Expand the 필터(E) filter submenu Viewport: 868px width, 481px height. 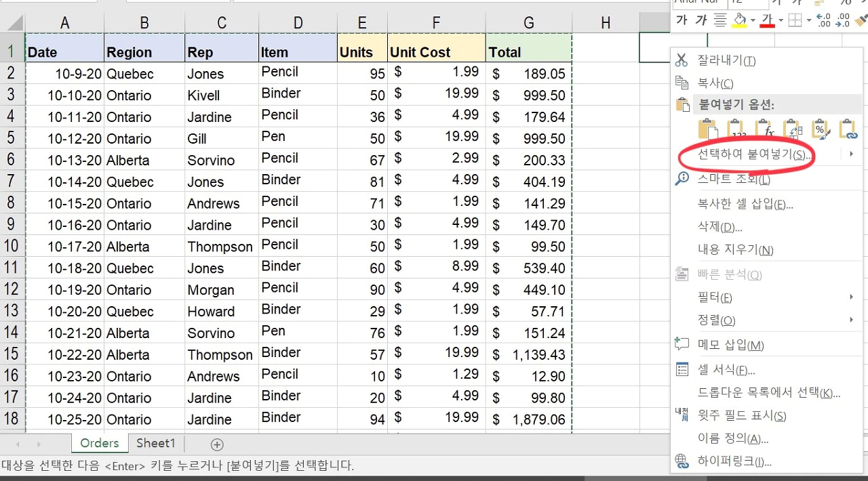[x=766, y=297]
